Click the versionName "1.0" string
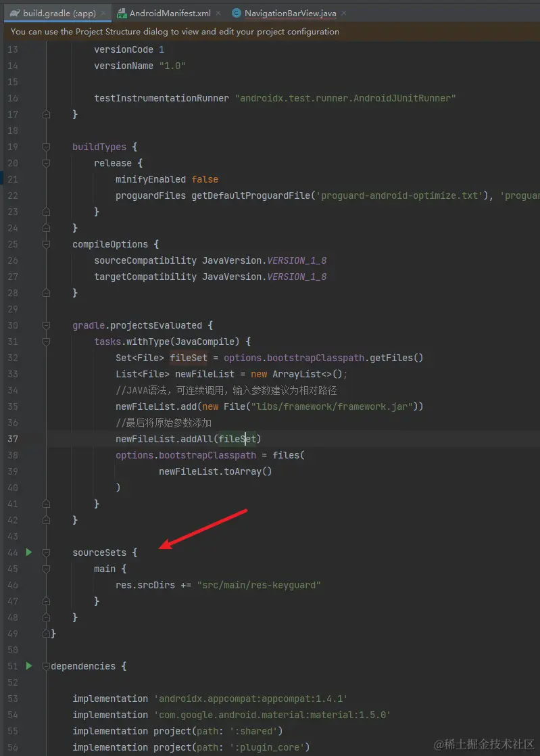This screenshot has height=756, width=540. [172, 66]
